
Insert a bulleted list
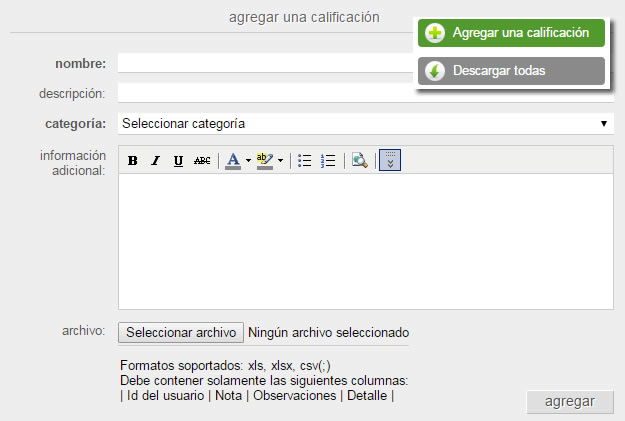pyautogui.click(x=305, y=161)
